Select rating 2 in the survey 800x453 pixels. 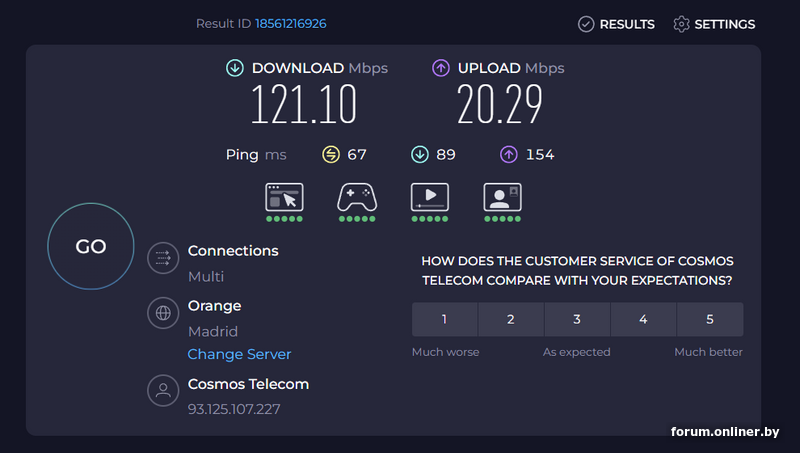point(511,320)
